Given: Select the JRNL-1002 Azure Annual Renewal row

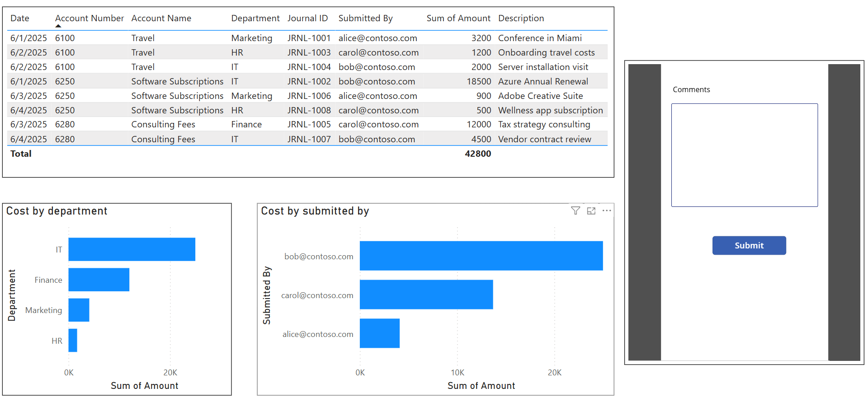Looking at the screenshot, I should click(309, 82).
